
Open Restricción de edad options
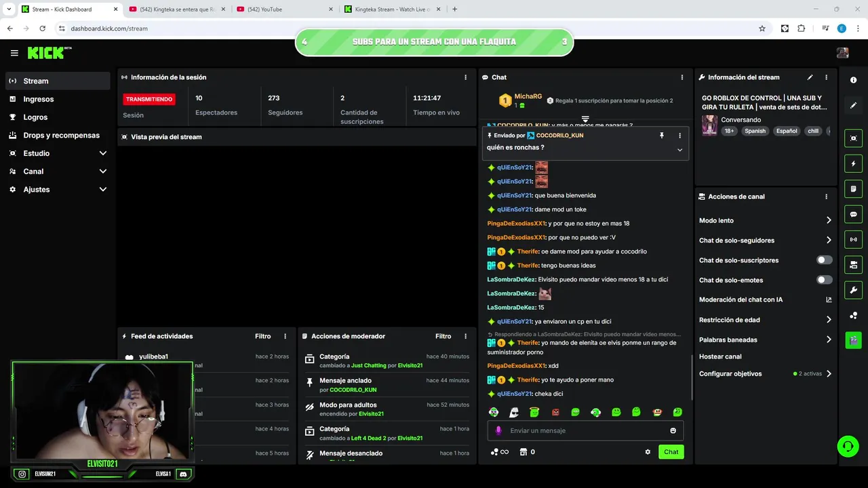766,320
